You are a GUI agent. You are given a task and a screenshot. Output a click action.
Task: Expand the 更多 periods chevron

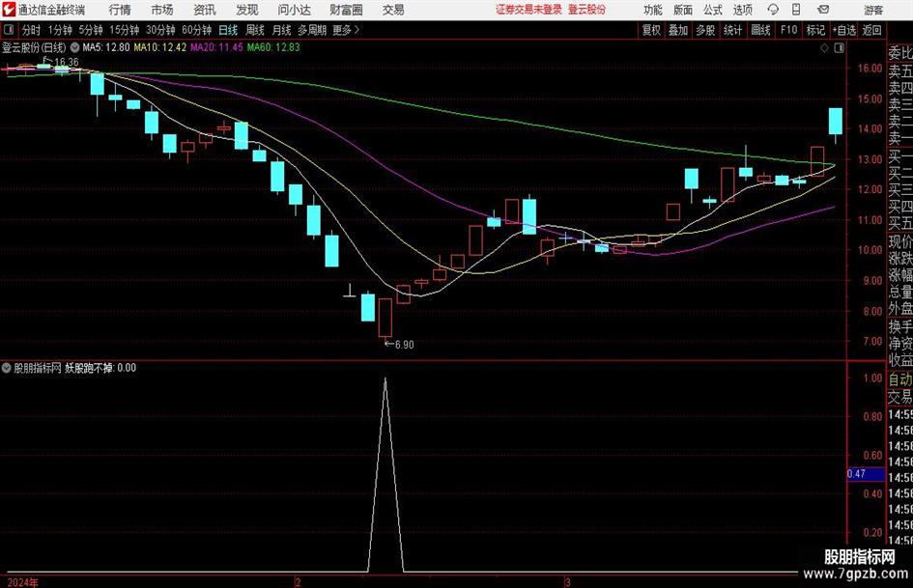point(347,30)
